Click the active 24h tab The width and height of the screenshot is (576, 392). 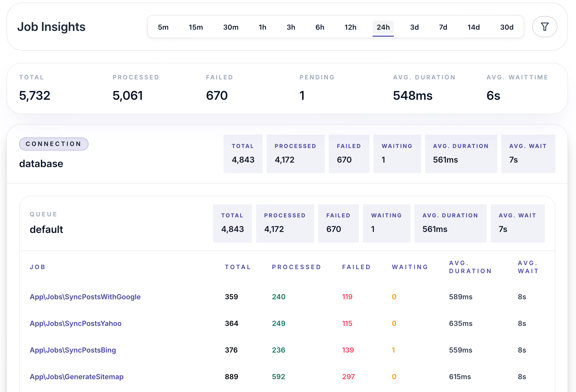(383, 27)
